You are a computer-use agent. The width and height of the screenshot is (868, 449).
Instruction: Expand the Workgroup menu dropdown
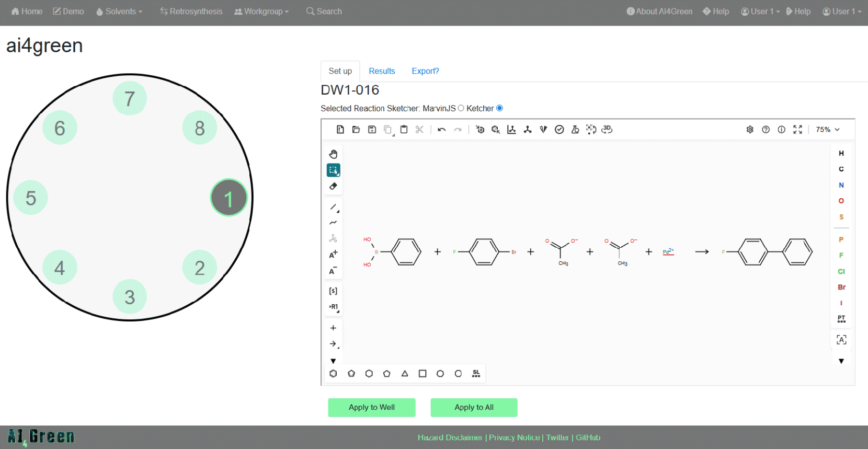coord(261,11)
